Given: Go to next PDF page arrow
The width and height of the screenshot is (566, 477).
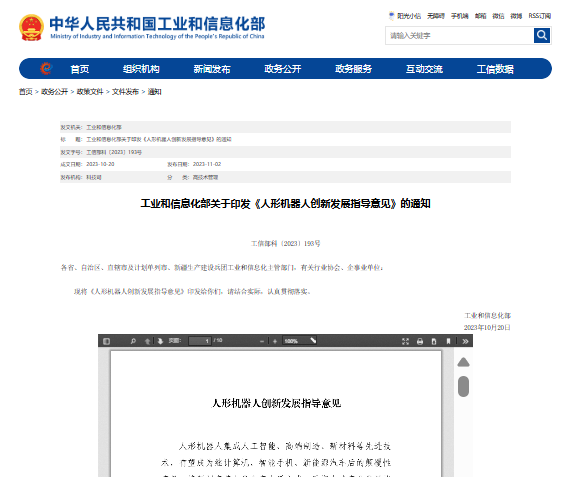Looking at the screenshot, I should pos(160,341).
